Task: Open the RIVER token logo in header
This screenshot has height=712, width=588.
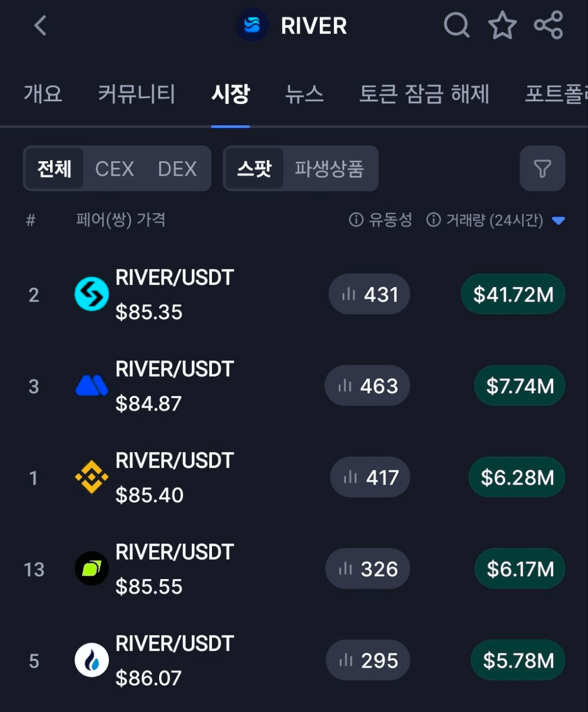Action: 252,26
